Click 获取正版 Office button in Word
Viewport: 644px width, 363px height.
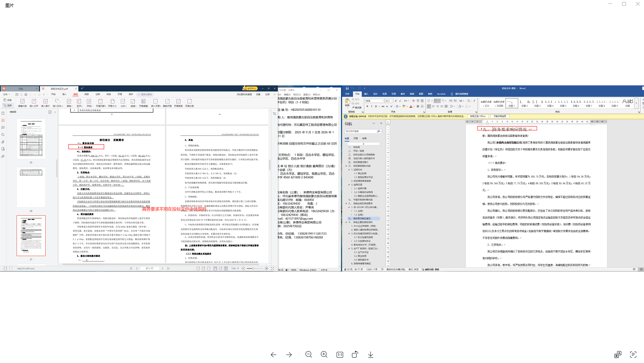pyautogui.click(x=478, y=116)
